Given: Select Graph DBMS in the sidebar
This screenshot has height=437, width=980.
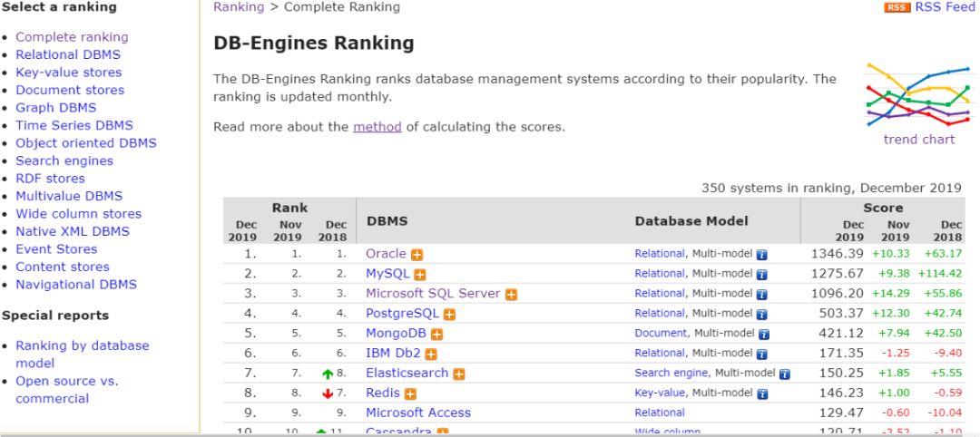Looking at the screenshot, I should click(x=55, y=108).
